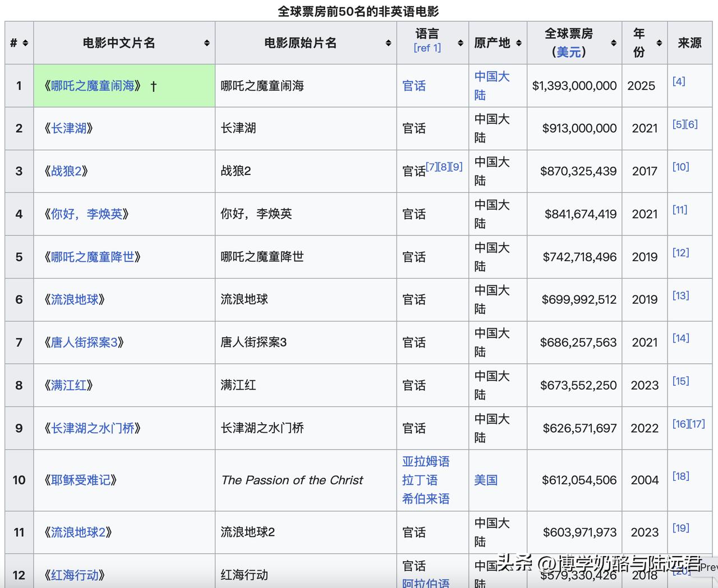
Task: Open citation [4] for 哪吒之魔童闹海
Action: 679,81
